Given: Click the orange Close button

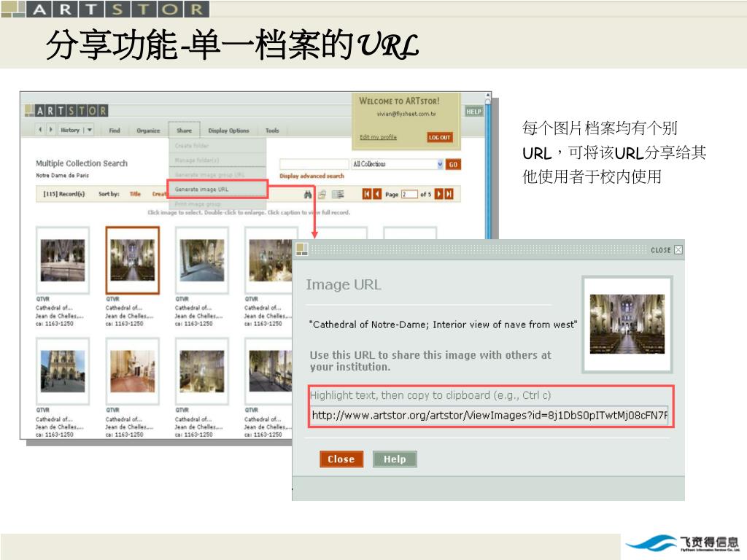Looking at the screenshot, I should (341, 459).
